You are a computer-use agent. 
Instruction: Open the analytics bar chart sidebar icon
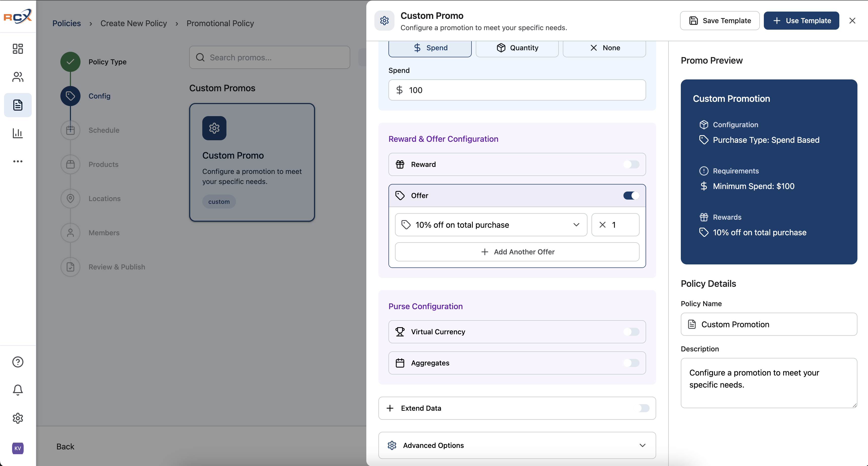[x=18, y=133]
